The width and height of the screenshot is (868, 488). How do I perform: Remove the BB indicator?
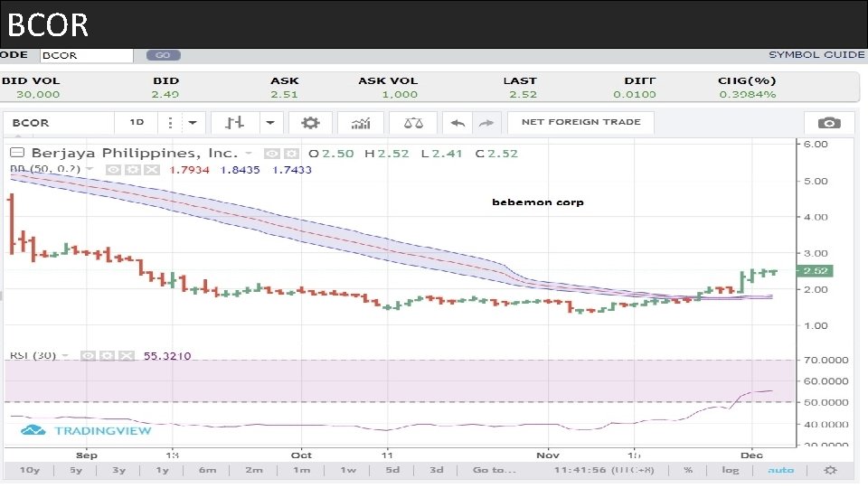click(x=151, y=170)
